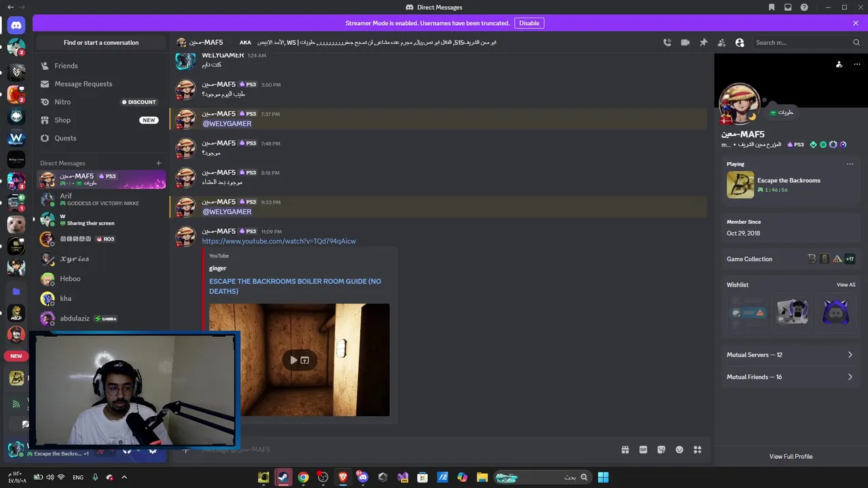The height and width of the screenshot is (488, 868).
Task: Open embedded video in pop-out icon
Action: pyautogui.click(x=305, y=360)
